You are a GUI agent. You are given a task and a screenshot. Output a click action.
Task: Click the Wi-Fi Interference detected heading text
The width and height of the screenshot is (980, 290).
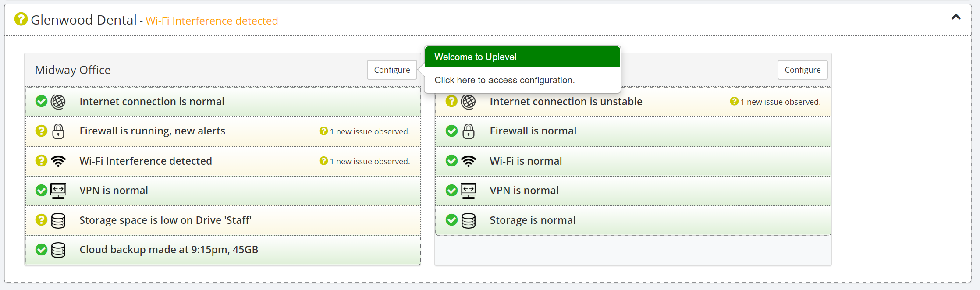pos(212,21)
